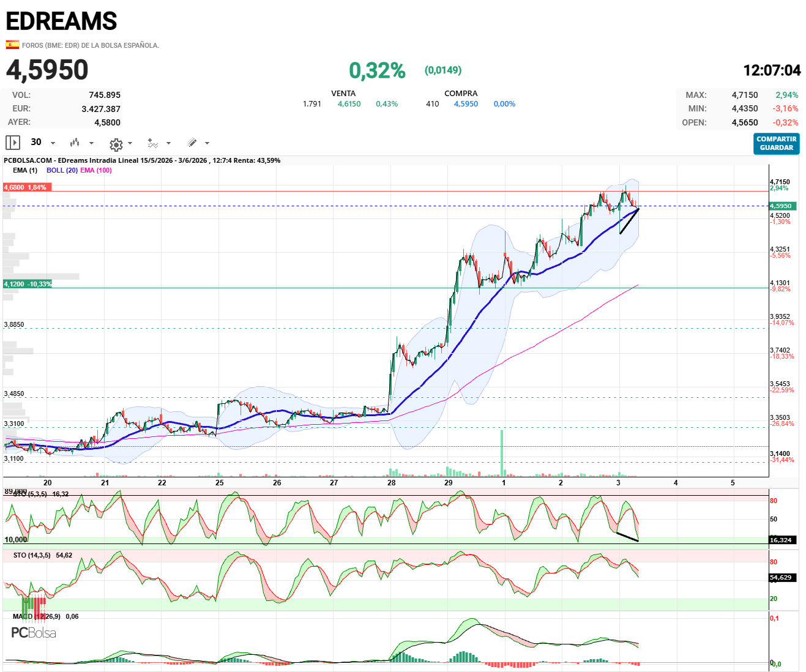Click the 4,5950 current price tag
The width and height of the screenshot is (806, 672).
coord(783,206)
